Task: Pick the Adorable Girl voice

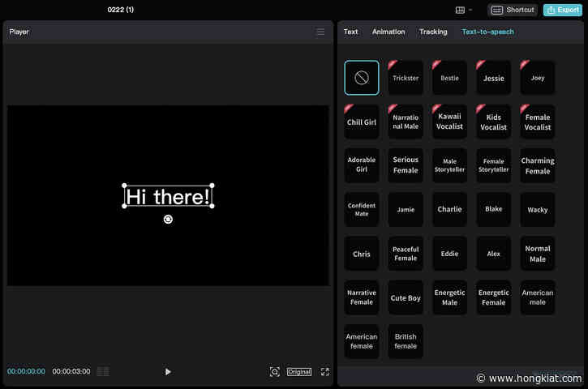Action: click(x=362, y=165)
